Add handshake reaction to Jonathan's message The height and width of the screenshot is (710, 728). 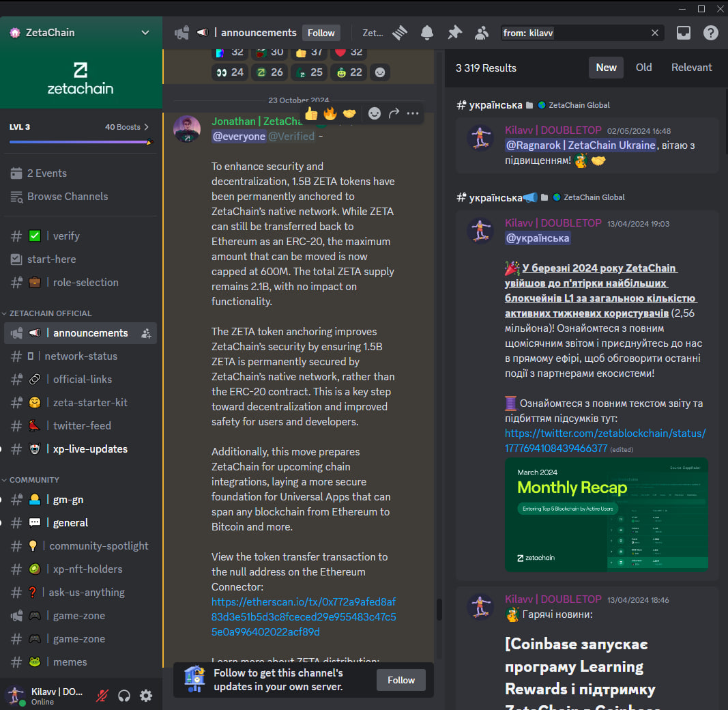coord(349,113)
